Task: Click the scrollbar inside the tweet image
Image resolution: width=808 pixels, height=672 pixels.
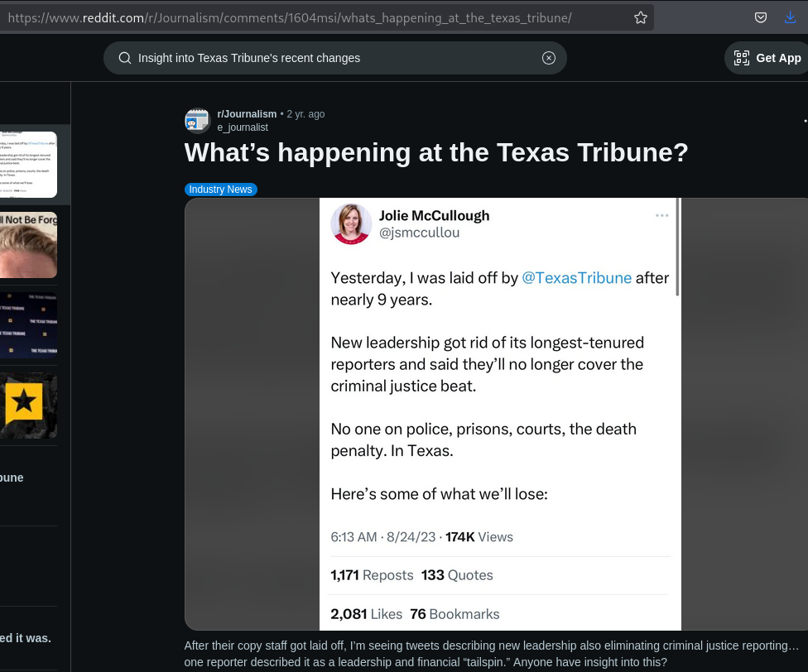Action: 678,247
